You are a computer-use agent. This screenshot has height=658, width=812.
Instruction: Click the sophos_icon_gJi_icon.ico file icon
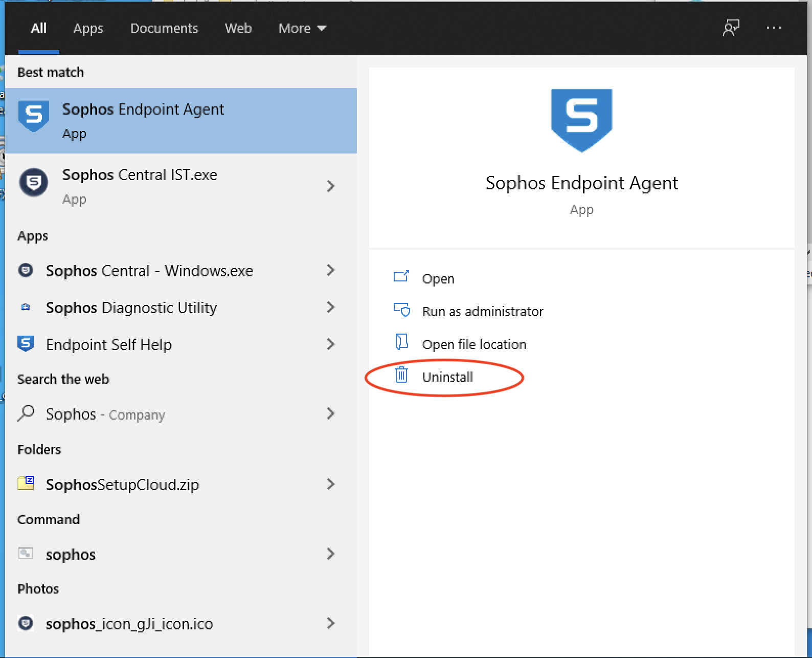26,623
